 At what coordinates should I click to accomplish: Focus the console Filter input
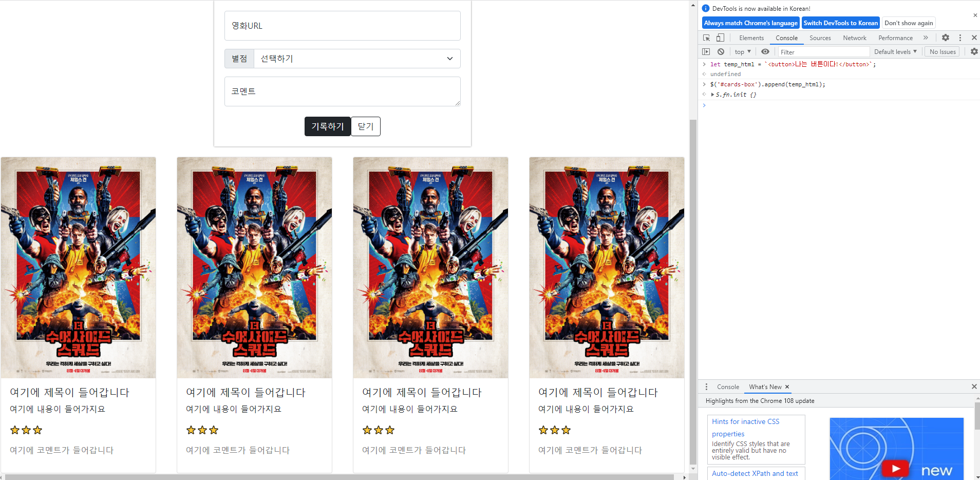coord(823,51)
